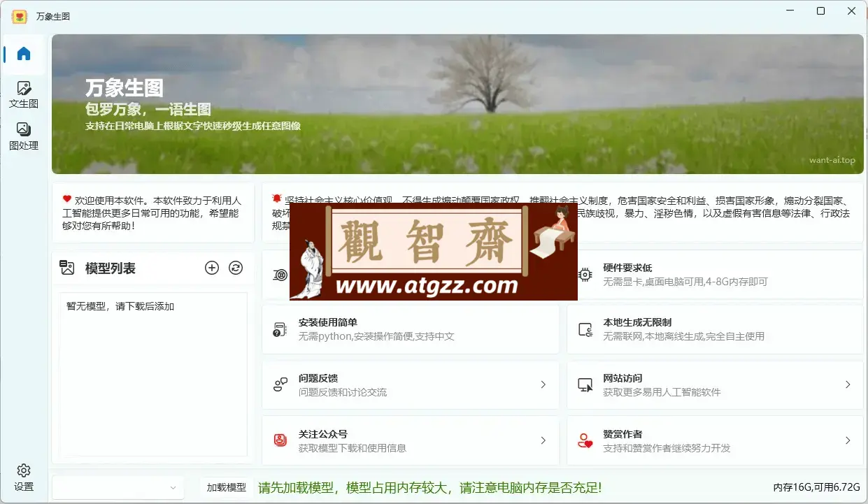Screen dimensions: 868x504
Task: Click the banner image with tree
Action: tap(457, 104)
